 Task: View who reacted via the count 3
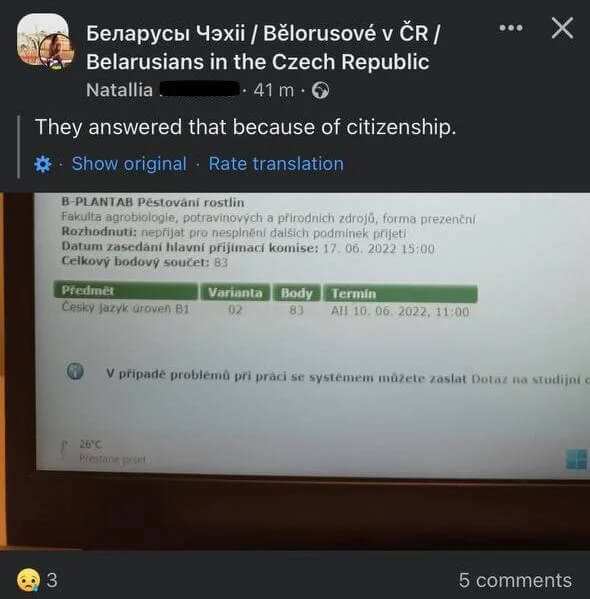(52, 580)
